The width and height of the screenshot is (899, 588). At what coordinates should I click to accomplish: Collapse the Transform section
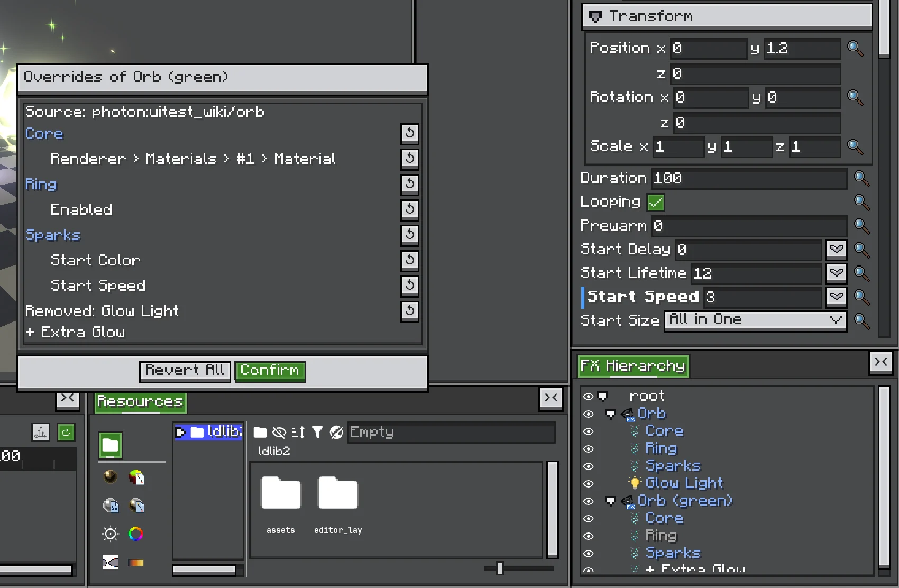tap(595, 17)
